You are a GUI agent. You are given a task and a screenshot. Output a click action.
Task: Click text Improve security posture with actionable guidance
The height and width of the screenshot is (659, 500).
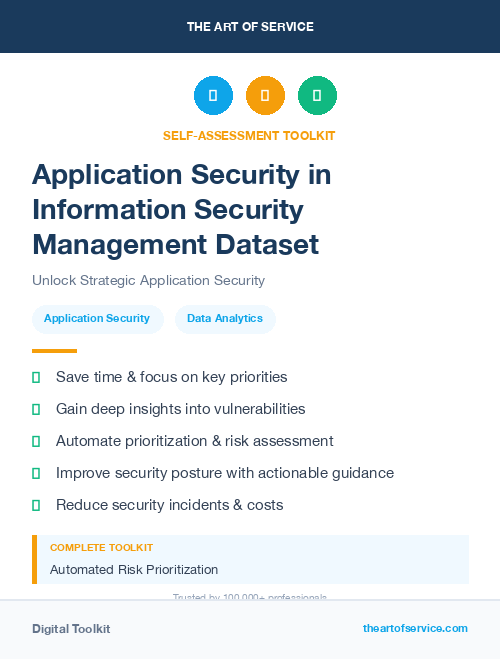click(x=225, y=473)
